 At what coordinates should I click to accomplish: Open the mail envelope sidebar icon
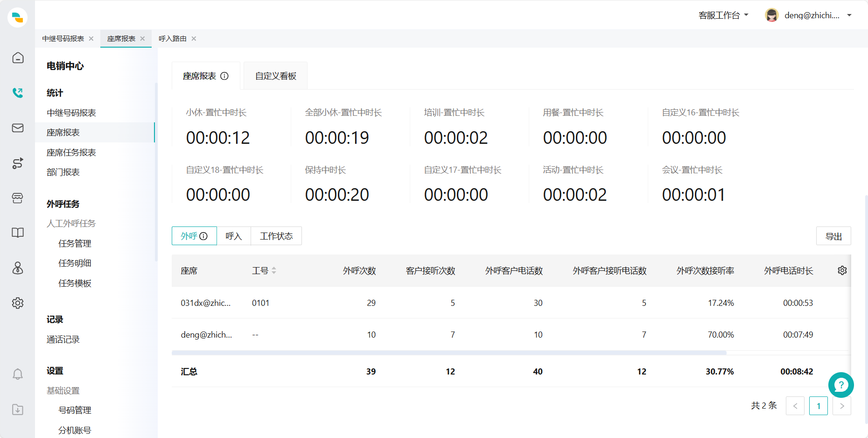point(18,128)
